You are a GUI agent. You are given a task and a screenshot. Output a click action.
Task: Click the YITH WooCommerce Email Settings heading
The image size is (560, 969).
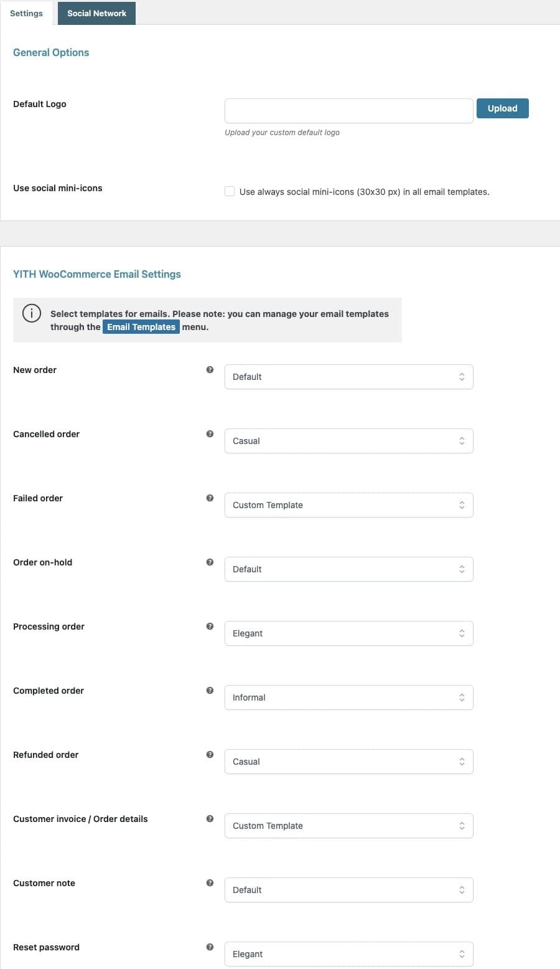97,274
